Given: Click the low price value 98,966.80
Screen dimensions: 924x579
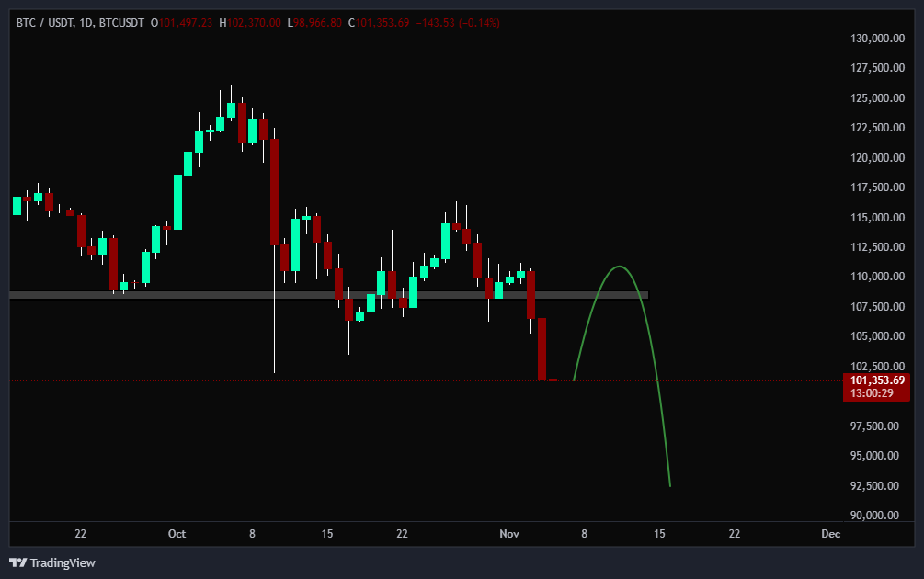Looking at the screenshot, I should [317, 22].
